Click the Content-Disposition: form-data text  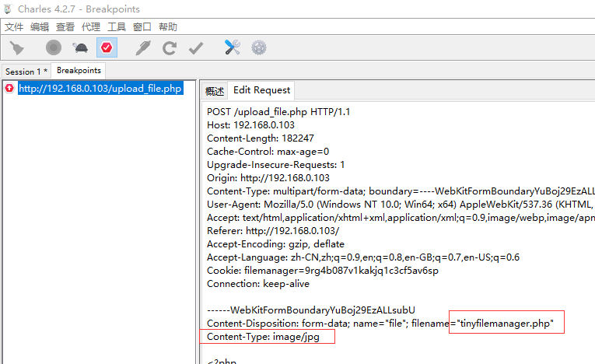pos(278,324)
